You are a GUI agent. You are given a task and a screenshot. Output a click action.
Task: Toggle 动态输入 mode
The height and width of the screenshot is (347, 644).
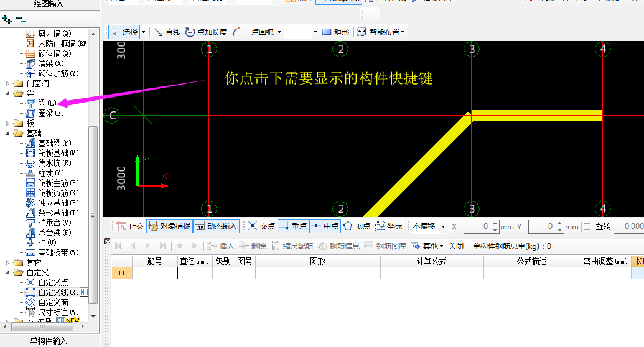coord(217,226)
